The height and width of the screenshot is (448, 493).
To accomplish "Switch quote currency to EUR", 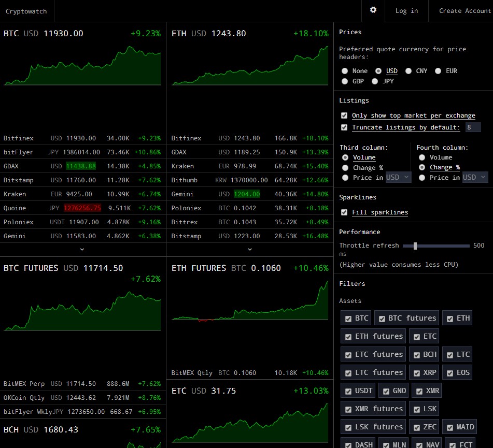I will (x=439, y=71).
